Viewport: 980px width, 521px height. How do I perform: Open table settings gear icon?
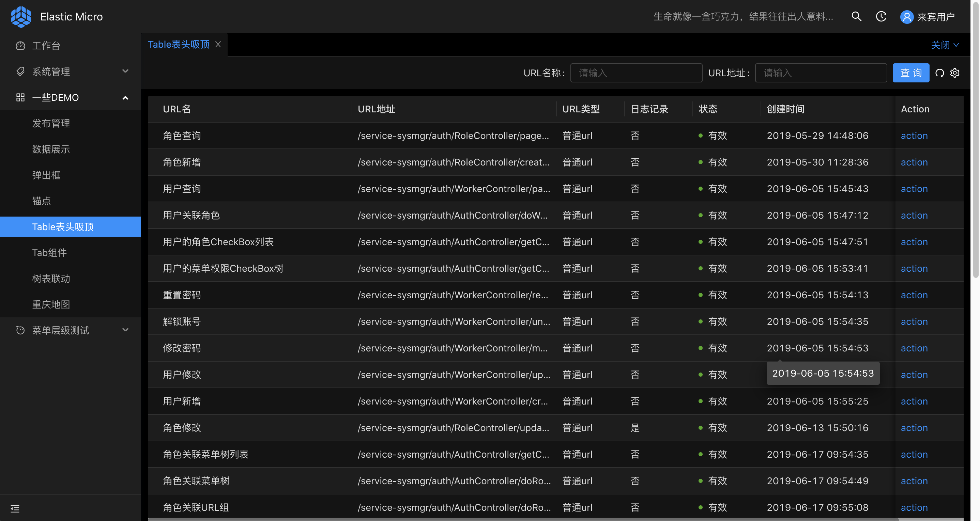pyautogui.click(x=954, y=73)
